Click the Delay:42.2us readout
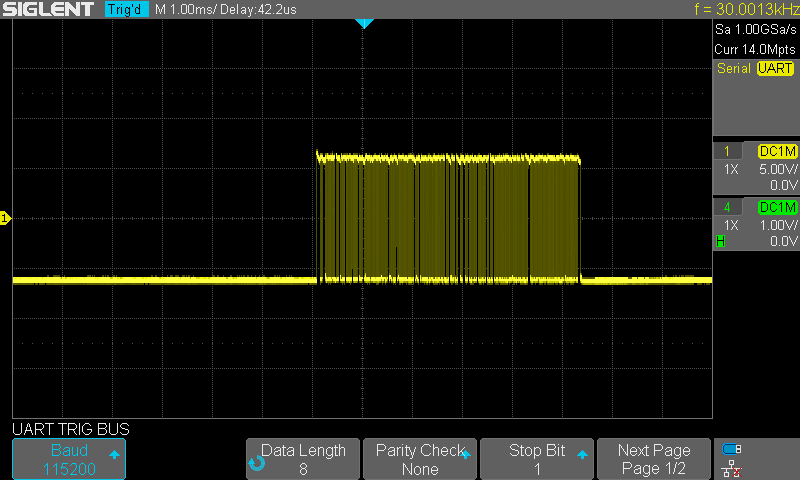 [x=259, y=9]
